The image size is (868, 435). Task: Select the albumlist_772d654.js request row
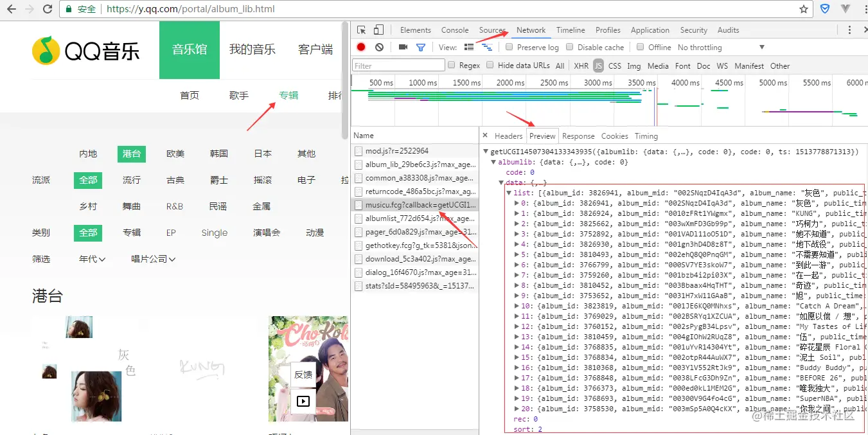coord(415,218)
